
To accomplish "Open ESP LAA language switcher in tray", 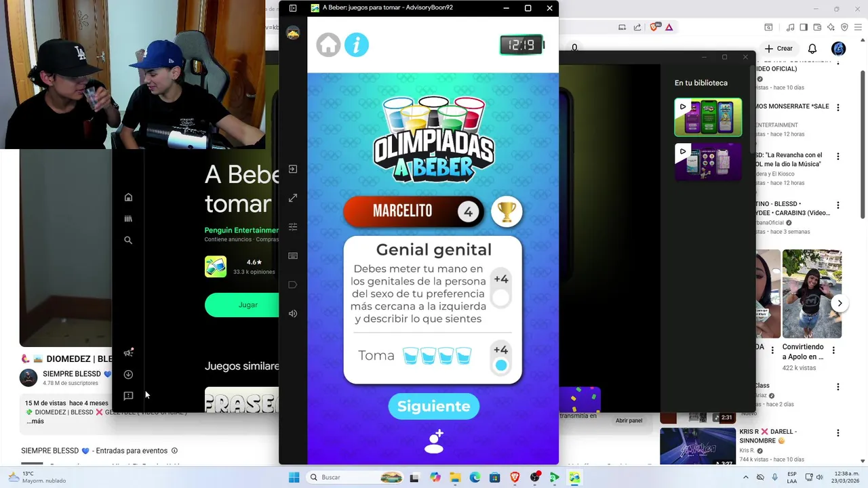I will tap(792, 477).
